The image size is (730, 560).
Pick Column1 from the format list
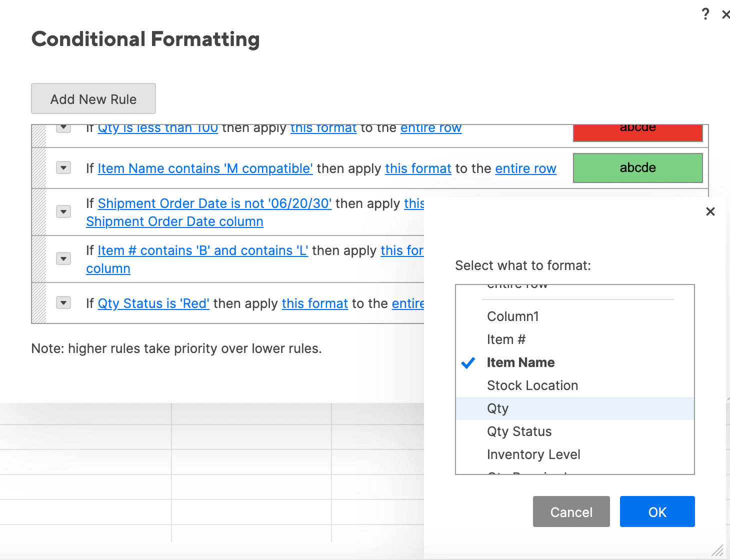(x=512, y=316)
